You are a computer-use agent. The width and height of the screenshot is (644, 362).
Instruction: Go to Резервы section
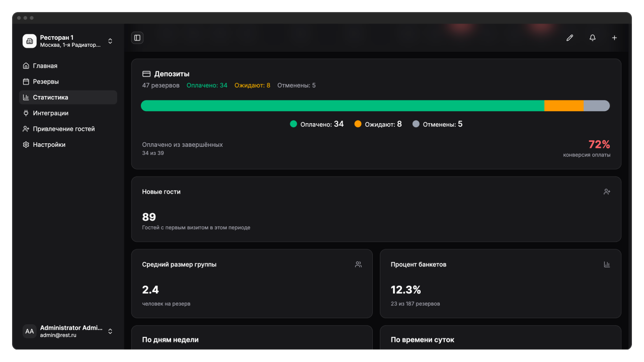(46, 81)
